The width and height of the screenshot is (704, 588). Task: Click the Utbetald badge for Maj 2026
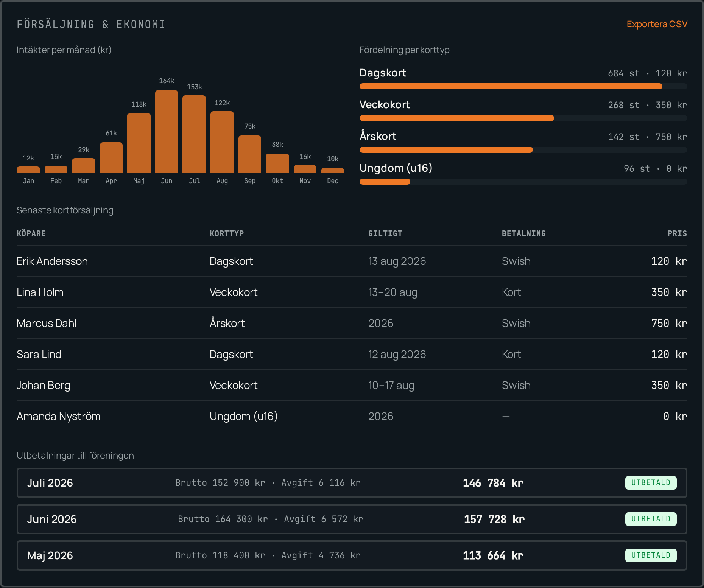[651, 555]
